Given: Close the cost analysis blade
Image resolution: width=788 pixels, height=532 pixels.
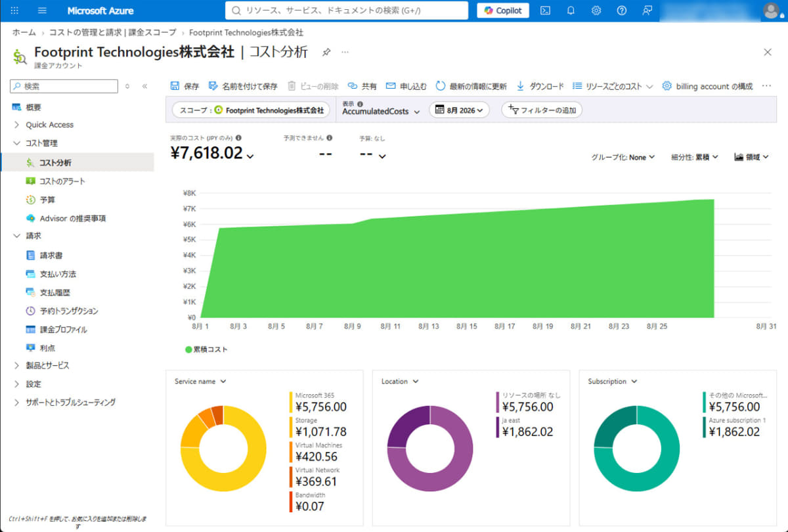Looking at the screenshot, I should coord(768,52).
